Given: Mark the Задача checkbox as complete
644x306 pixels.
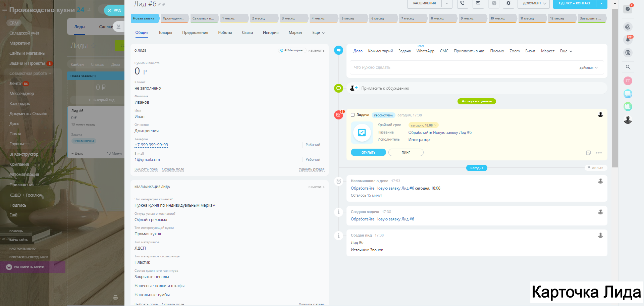Looking at the screenshot, I should coord(353,115).
